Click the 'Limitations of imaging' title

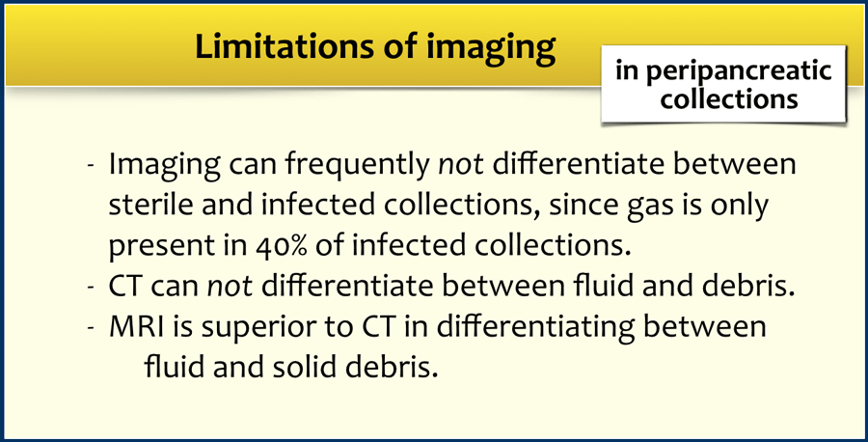click(375, 47)
